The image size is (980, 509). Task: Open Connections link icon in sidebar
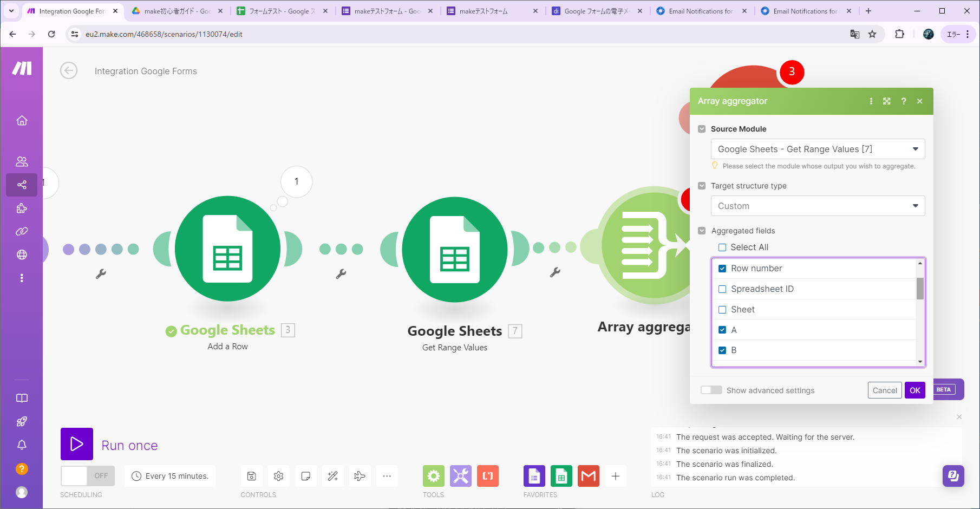click(x=22, y=231)
